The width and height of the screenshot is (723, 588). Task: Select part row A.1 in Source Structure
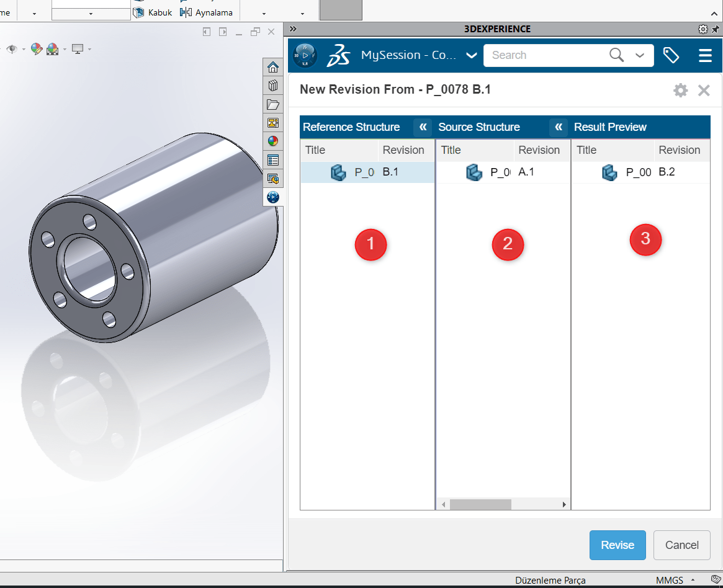point(503,172)
